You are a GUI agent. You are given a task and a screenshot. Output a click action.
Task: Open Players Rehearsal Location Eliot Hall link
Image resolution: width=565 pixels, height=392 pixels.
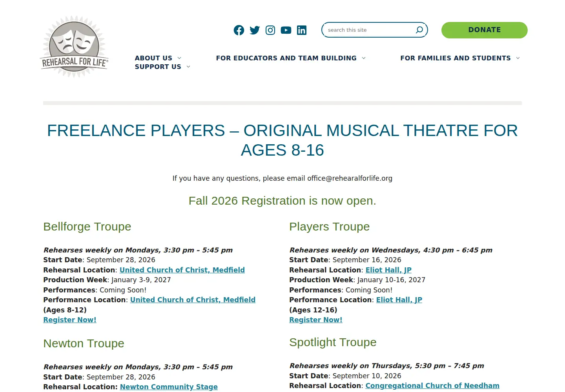[x=388, y=270]
